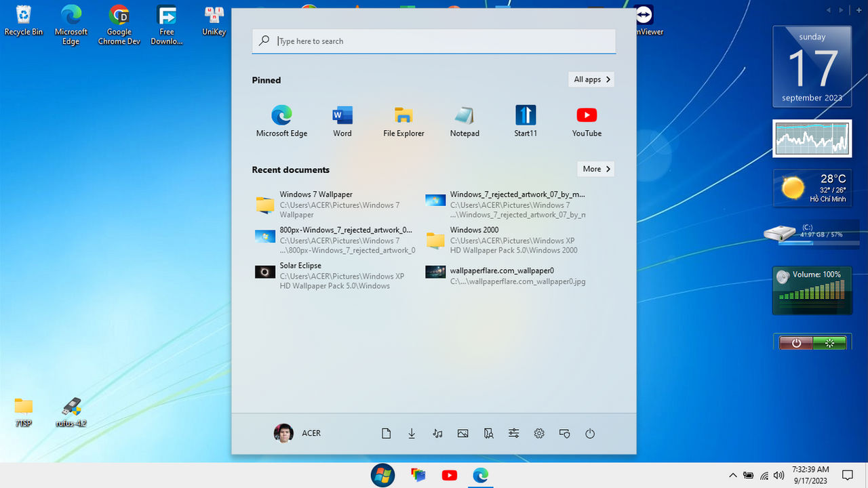Click the tray network wifi icon
The height and width of the screenshot is (488, 868).
coord(764,475)
